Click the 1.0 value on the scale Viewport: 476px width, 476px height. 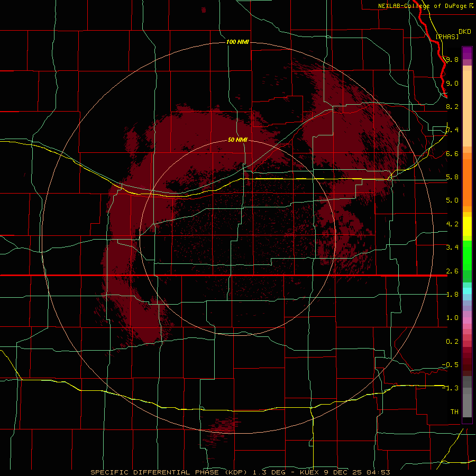452,318
